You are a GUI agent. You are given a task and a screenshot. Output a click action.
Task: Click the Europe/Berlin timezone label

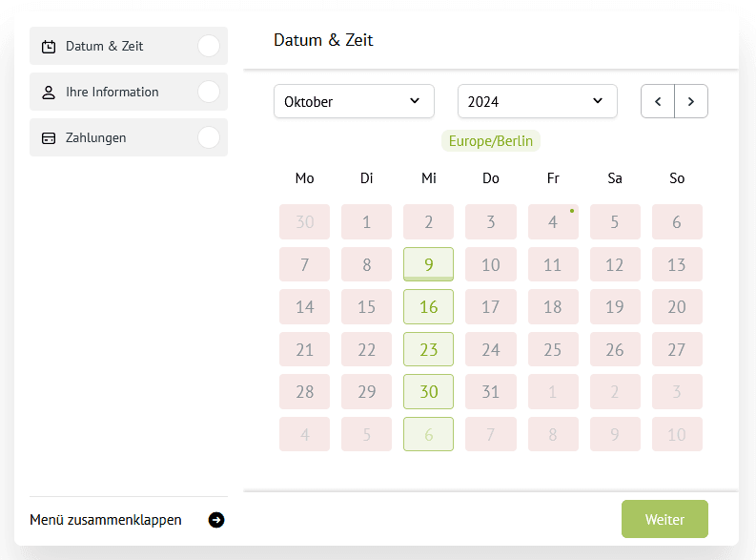point(490,141)
